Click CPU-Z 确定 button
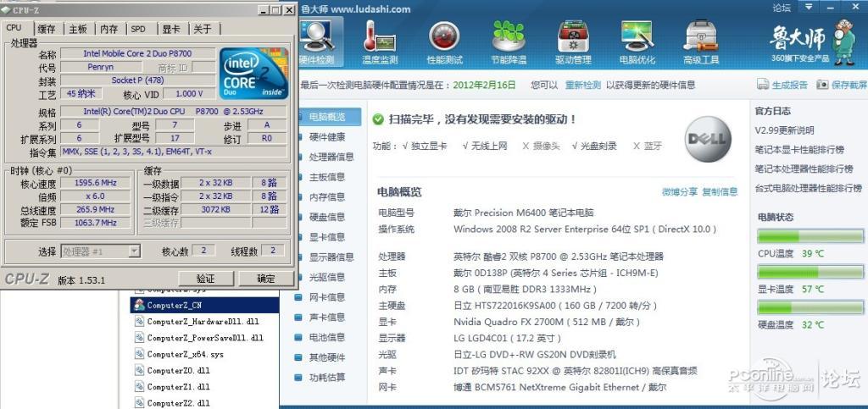This screenshot has width=868, height=409. pos(266,279)
